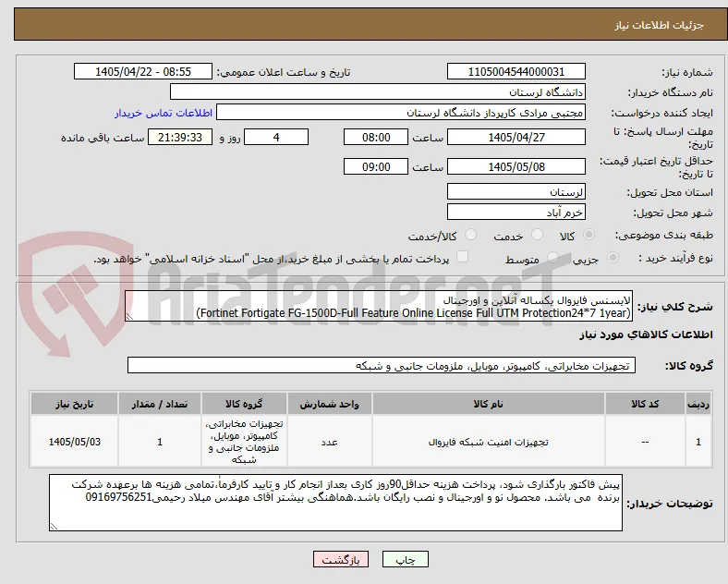Select the کالا radio button
Screen dimensions: 728x584
pyautogui.click(x=588, y=235)
